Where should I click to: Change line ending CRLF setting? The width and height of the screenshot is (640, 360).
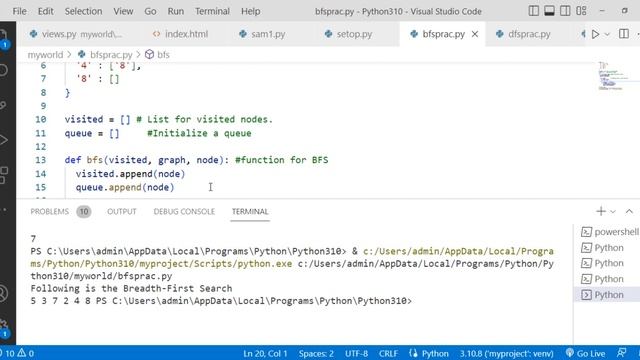point(388,353)
